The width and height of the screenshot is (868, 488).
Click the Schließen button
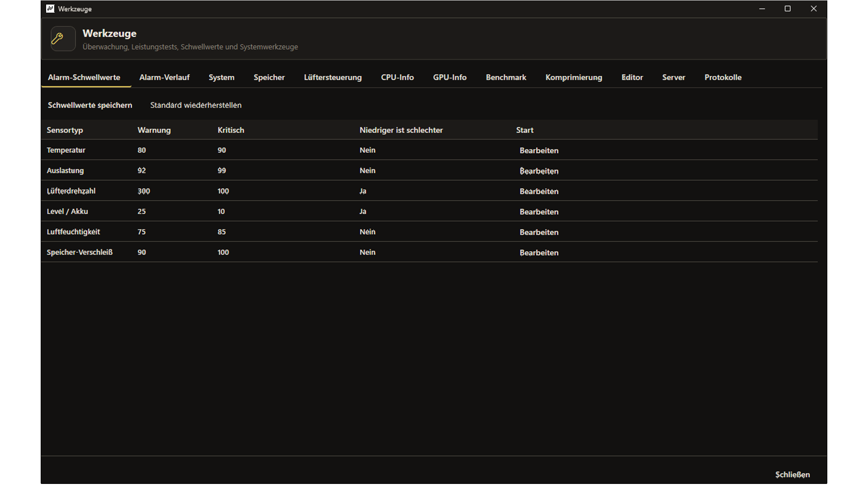pyautogui.click(x=793, y=474)
